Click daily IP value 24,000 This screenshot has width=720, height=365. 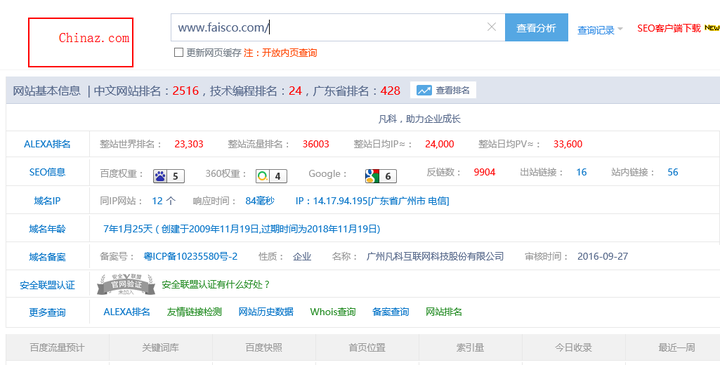439,144
